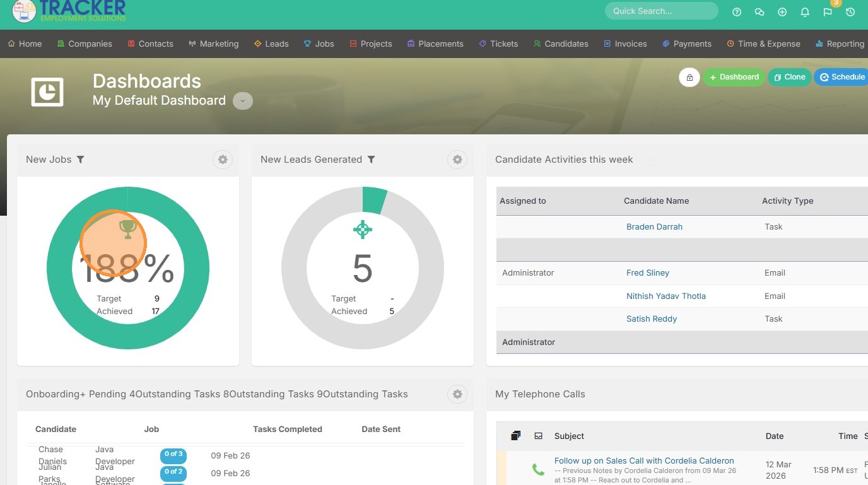Click the green phone icon on call row

(x=538, y=469)
